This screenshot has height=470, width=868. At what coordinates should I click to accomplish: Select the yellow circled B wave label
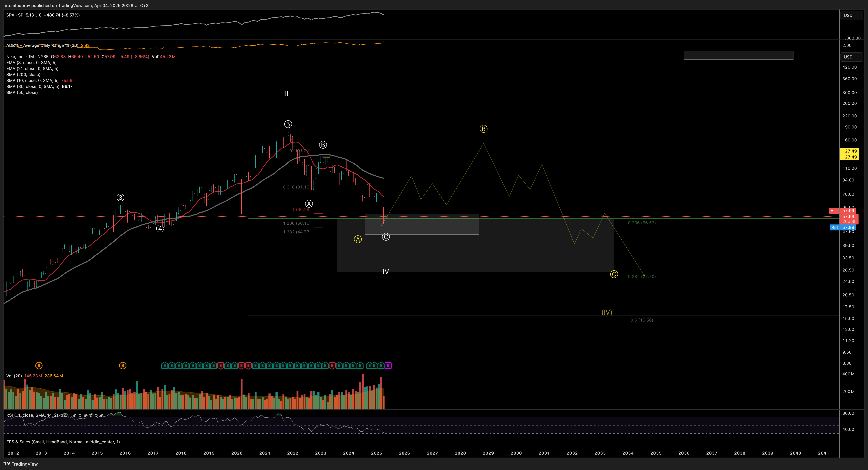483,129
